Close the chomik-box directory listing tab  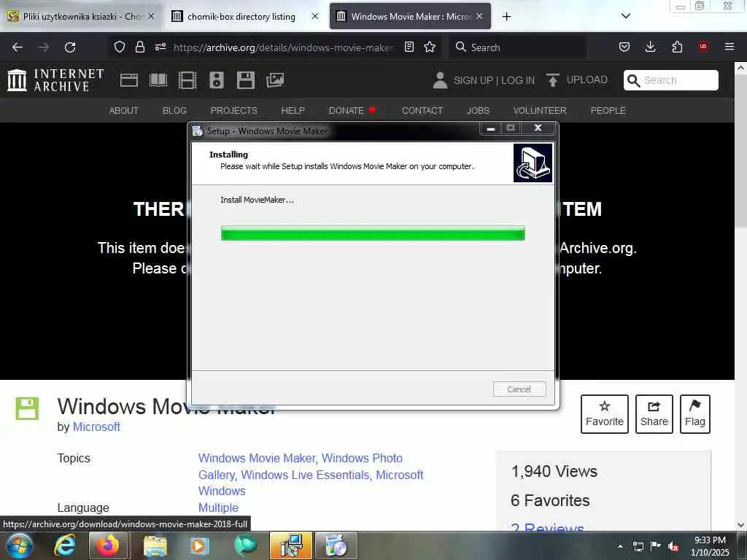[315, 16]
